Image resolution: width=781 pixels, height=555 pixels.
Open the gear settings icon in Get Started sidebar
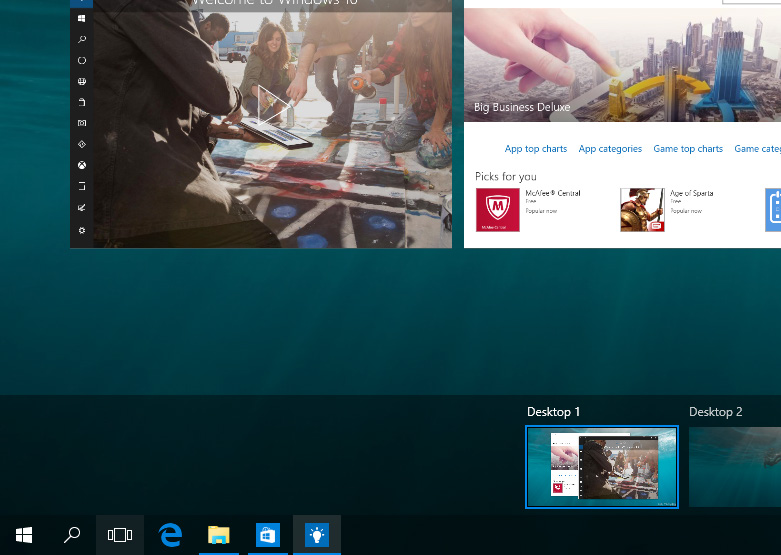pyautogui.click(x=82, y=230)
